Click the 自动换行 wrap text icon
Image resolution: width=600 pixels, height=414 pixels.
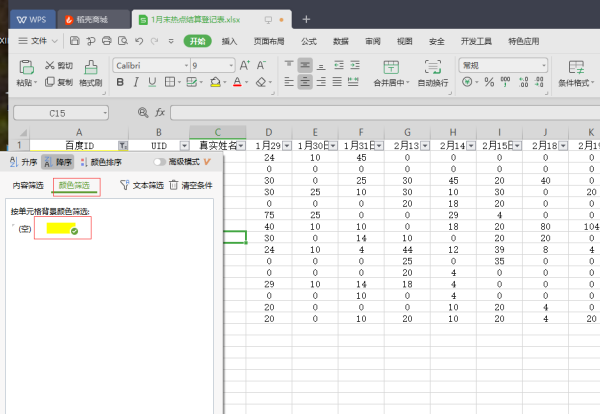(433, 66)
